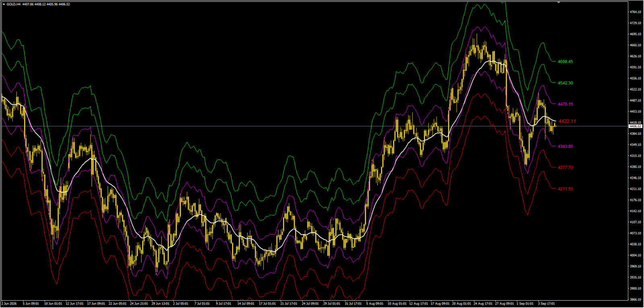Viewport: 644px width, 308px height.
Task: Click price scale label 4522.10
Action: [636, 89]
